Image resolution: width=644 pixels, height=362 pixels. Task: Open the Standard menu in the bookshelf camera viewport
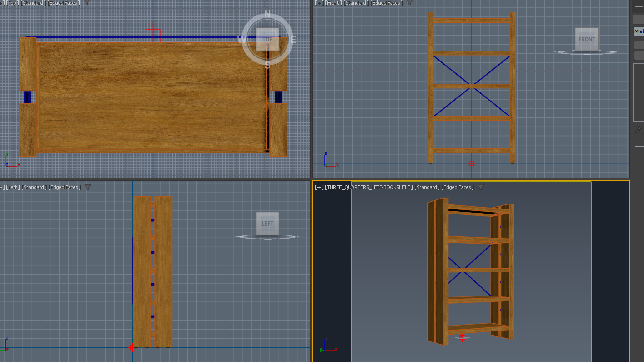coord(427,187)
